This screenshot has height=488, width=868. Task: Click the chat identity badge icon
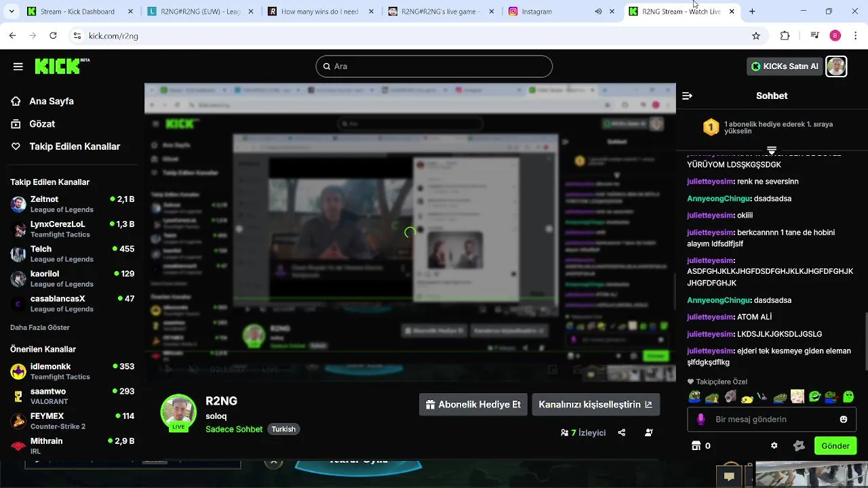pos(799,446)
